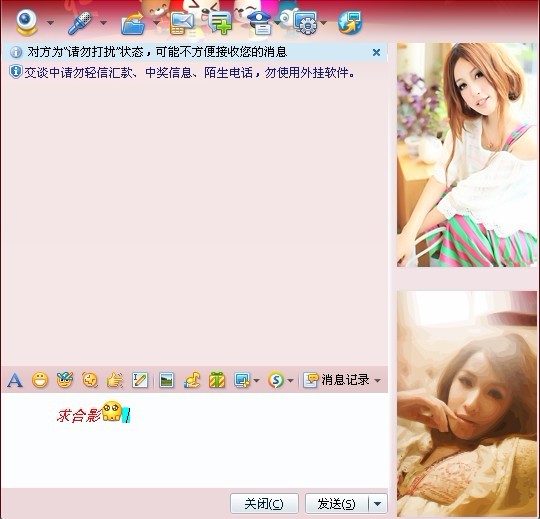The height and width of the screenshot is (519, 540).
Task: Click the Sogou search S icon
Action: [276, 380]
